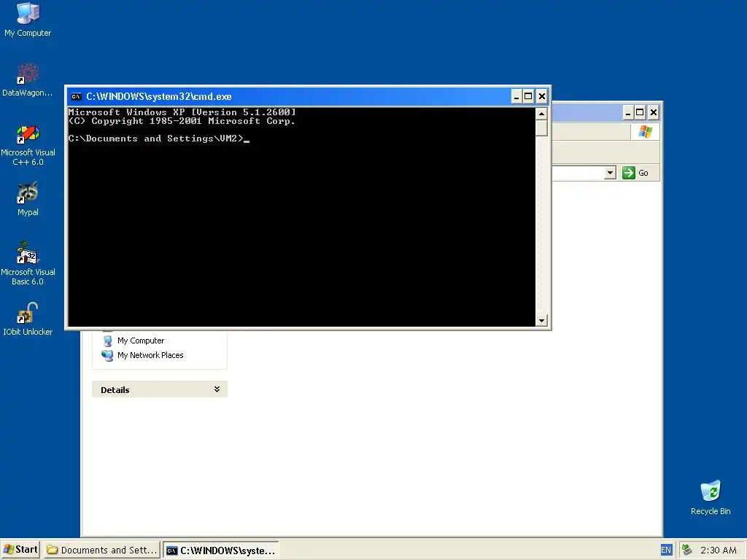Expand the Details panel in Explorer sidebar
Image resolution: width=747 pixels, height=560 pixels.
click(x=217, y=389)
